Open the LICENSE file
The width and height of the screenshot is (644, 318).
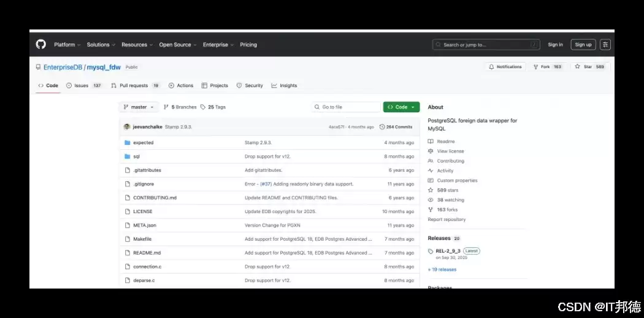pyautogui.click(x=142, y=212)
